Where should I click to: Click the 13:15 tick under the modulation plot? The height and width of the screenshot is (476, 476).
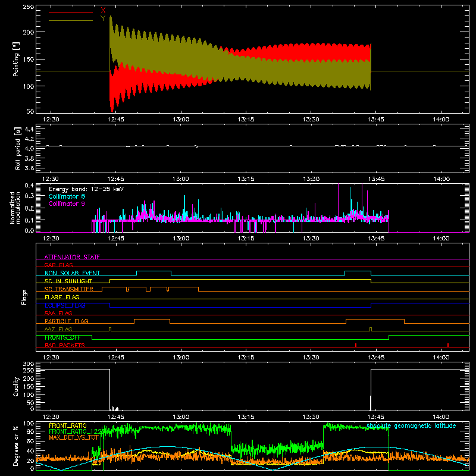coord(246,239)
